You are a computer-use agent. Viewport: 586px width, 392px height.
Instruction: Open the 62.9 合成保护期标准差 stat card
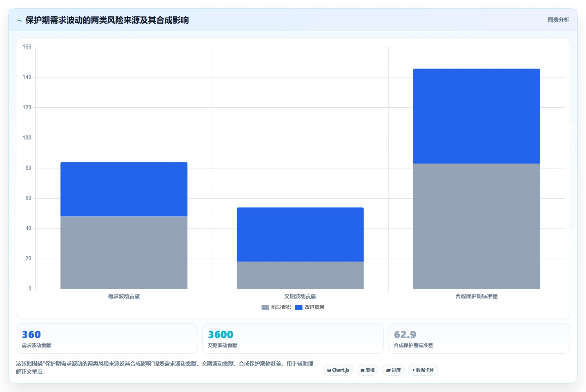coord(479,339)
